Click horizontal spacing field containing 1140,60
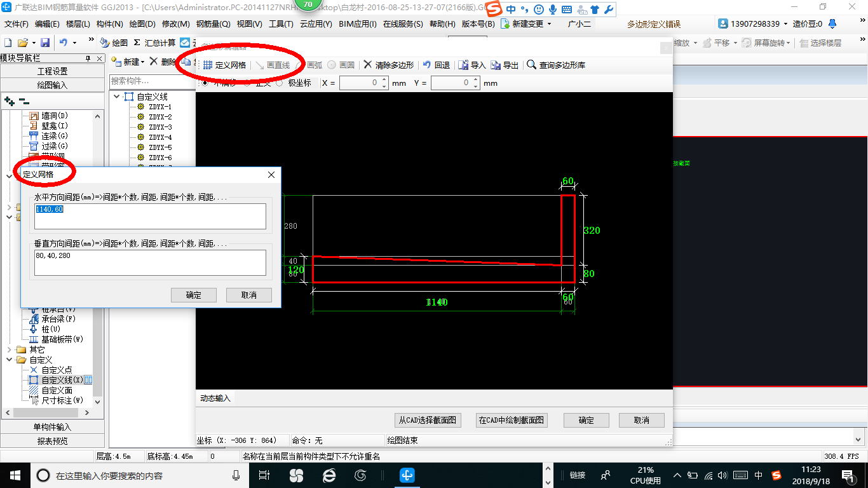The height and width of the screenshot is (488, 868). click(x=151, y=216)
